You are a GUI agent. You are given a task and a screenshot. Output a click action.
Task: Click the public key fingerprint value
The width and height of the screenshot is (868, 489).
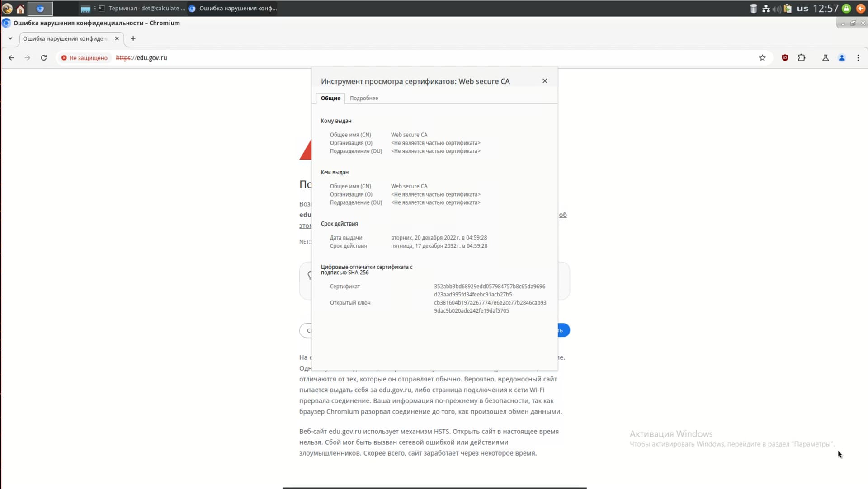[x=490, y=307]
